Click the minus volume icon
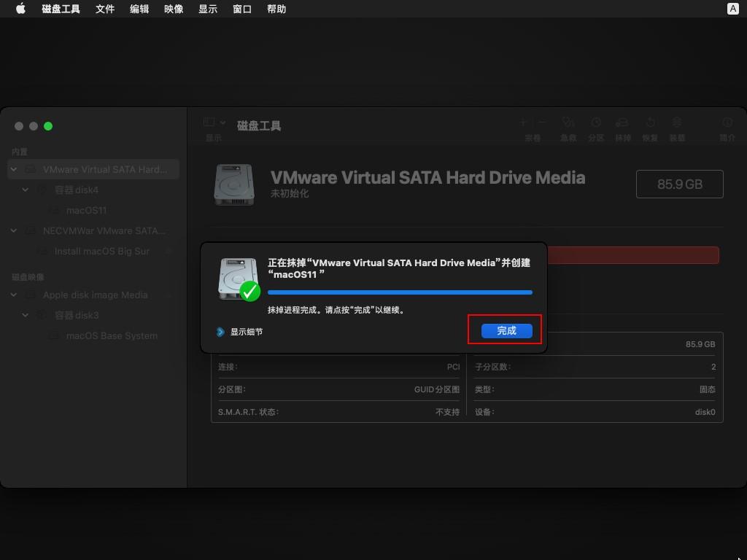Image resolution: width=747 pixels, height=560 pixels. [540, 122]
